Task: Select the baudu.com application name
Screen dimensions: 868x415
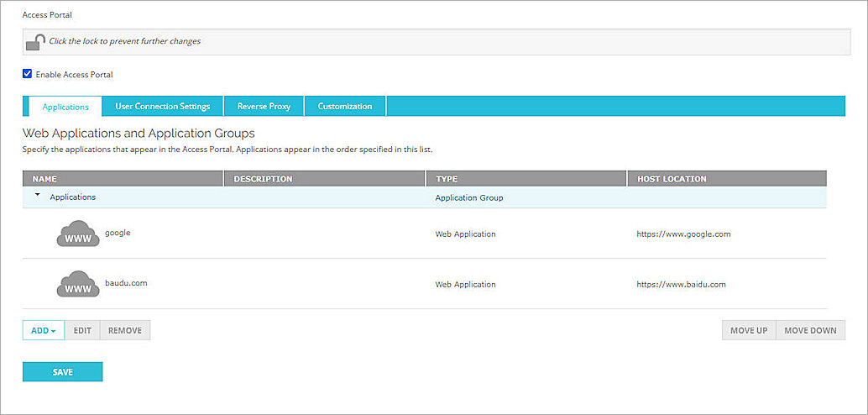Action: 126,282
